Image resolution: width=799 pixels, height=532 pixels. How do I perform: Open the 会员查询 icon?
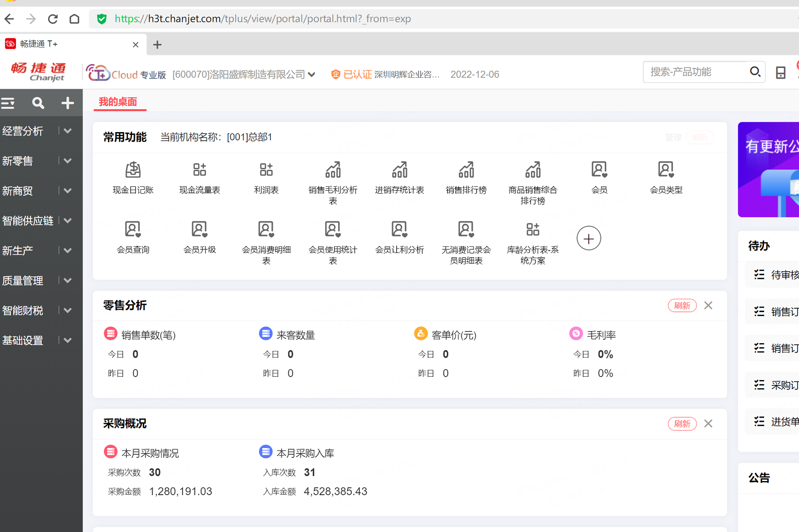pos(133,229)
